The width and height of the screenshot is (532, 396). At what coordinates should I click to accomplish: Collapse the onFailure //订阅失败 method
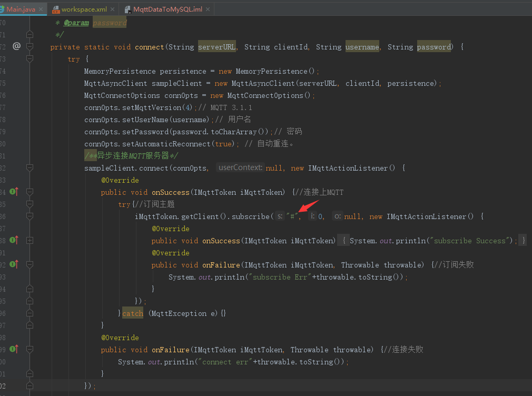point(30,265)
